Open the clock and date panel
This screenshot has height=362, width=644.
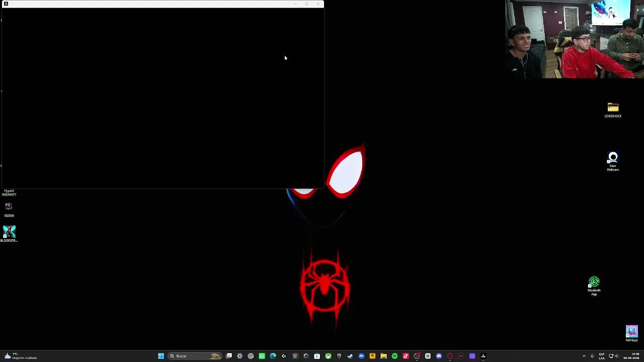tap(631, 356)
